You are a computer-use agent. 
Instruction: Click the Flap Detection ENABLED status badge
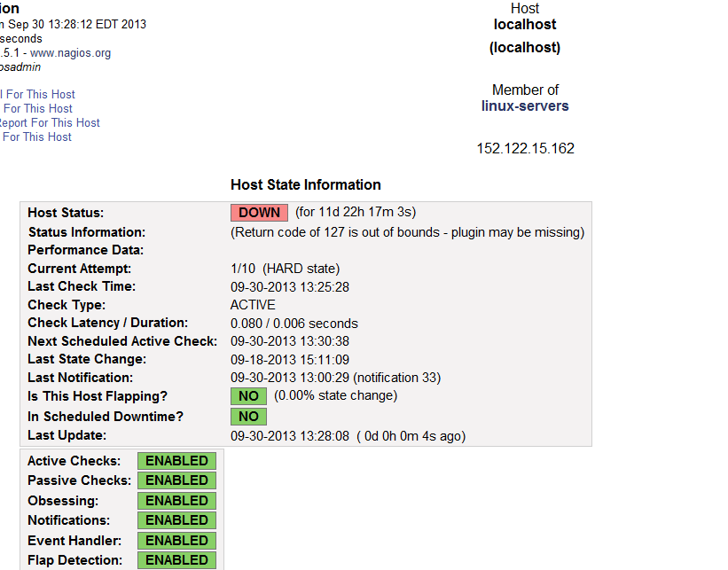coord(176,560)
